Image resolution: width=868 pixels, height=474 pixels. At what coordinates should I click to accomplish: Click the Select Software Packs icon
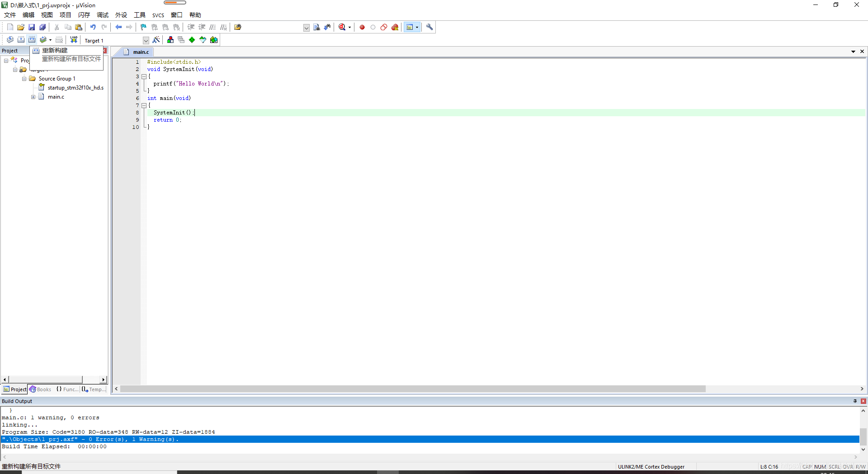203,40
